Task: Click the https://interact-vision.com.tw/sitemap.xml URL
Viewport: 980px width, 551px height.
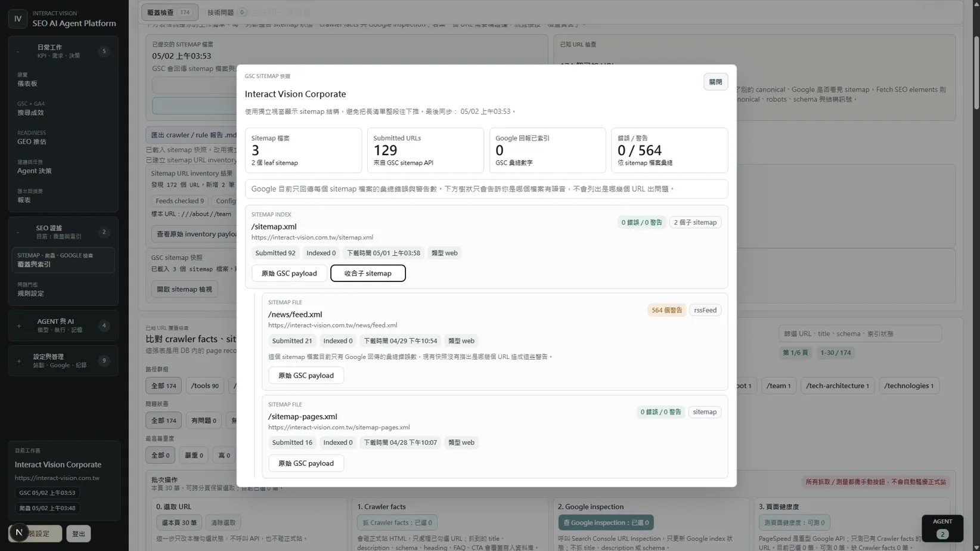Action: coord(312,237)
